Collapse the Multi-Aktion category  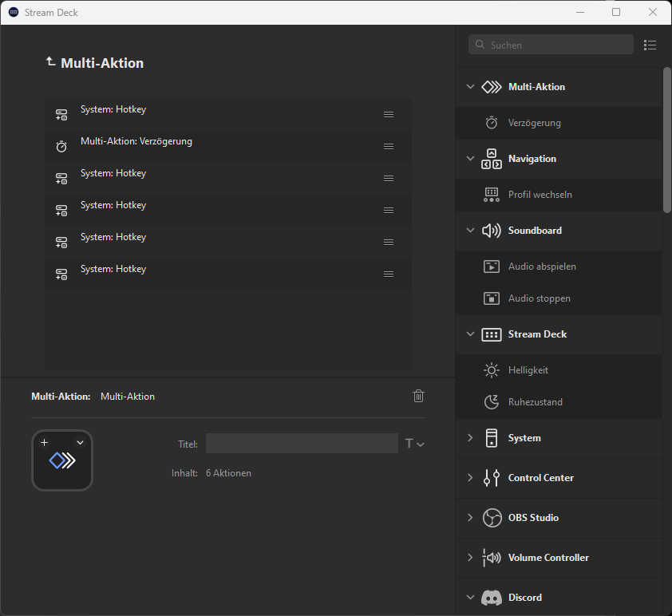point(470,87)
